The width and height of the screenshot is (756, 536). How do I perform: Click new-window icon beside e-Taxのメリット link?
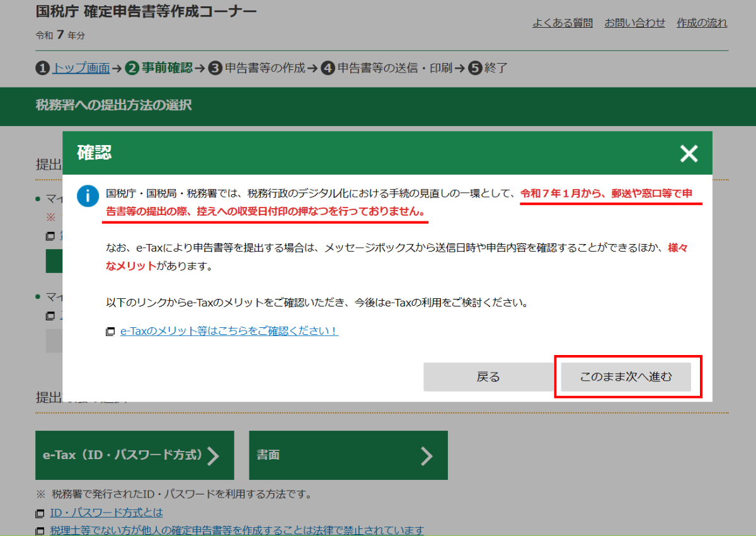click(110, 332)
